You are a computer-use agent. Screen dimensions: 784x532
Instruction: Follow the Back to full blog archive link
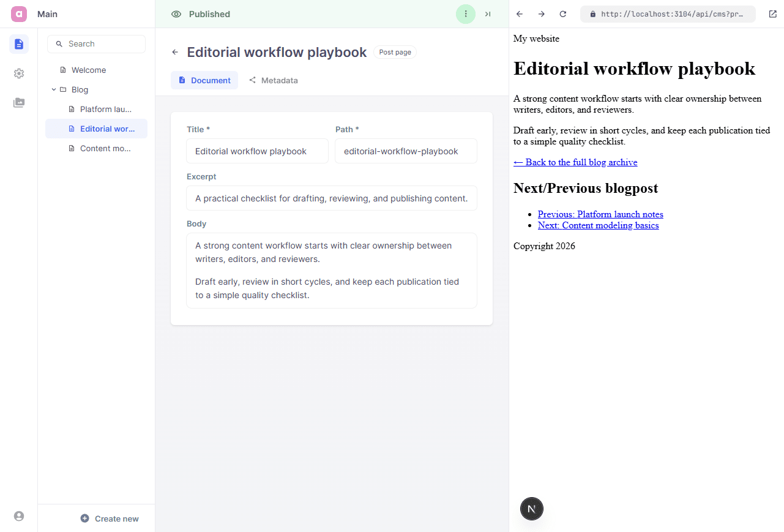pyautogui.click(x=575, y=162)
